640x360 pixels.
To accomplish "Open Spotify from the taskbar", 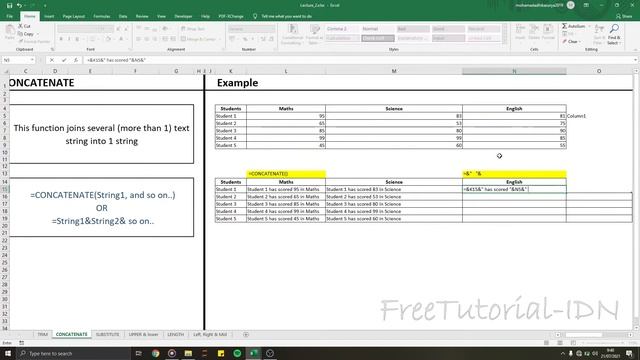I will pos(237,353).
